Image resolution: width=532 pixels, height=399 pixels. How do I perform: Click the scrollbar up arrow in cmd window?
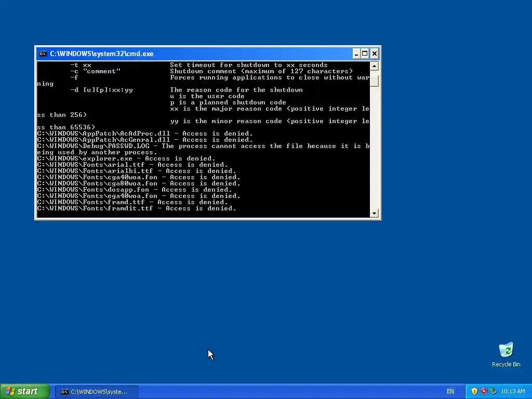point(374,66)
